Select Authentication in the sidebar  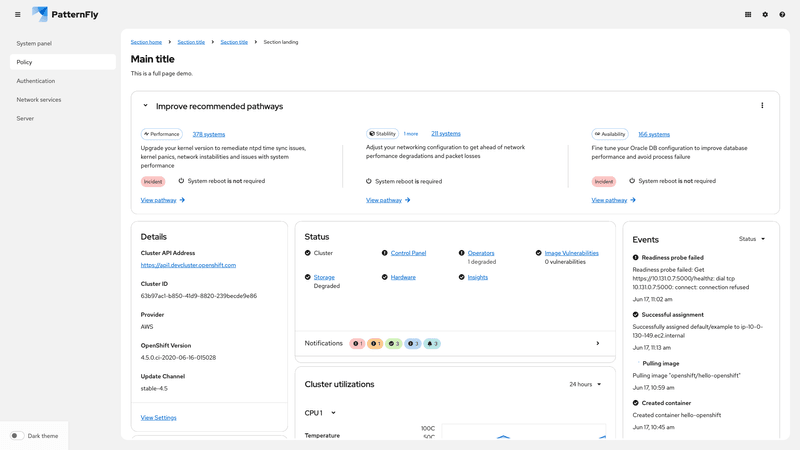coord(36,81)
